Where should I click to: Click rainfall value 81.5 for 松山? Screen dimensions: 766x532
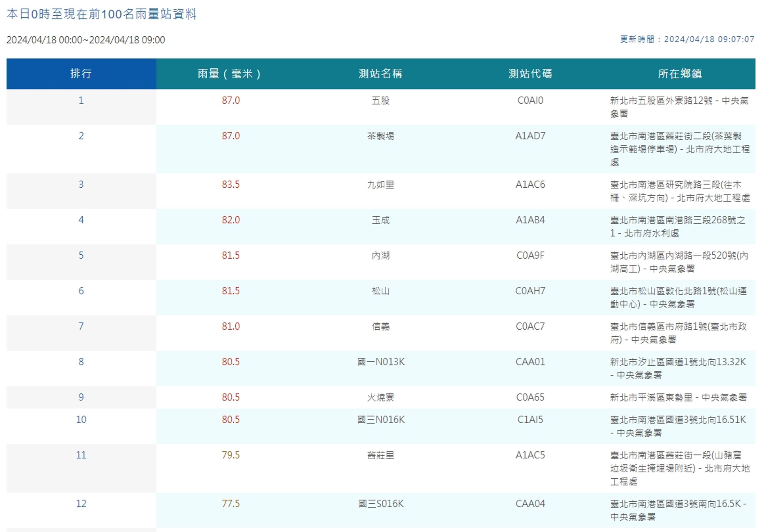tap(231, 291)
